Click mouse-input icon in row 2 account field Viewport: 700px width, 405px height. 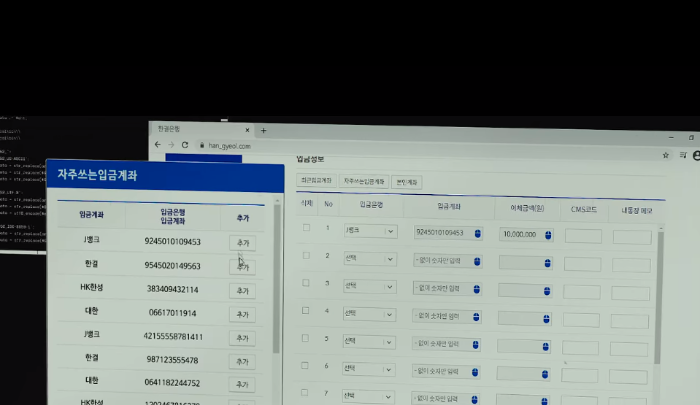click(477, 262)
